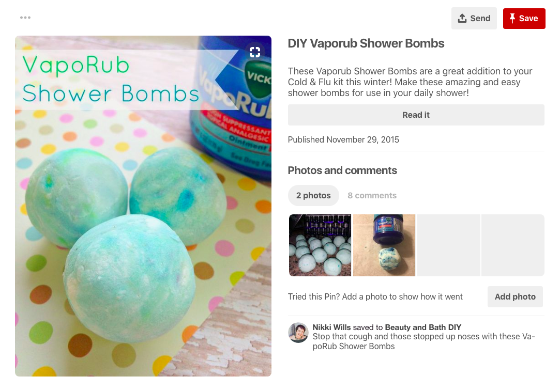This screenshot has height=392, width=560.
Task: Click the Add photo button
Action: point(515,297)
